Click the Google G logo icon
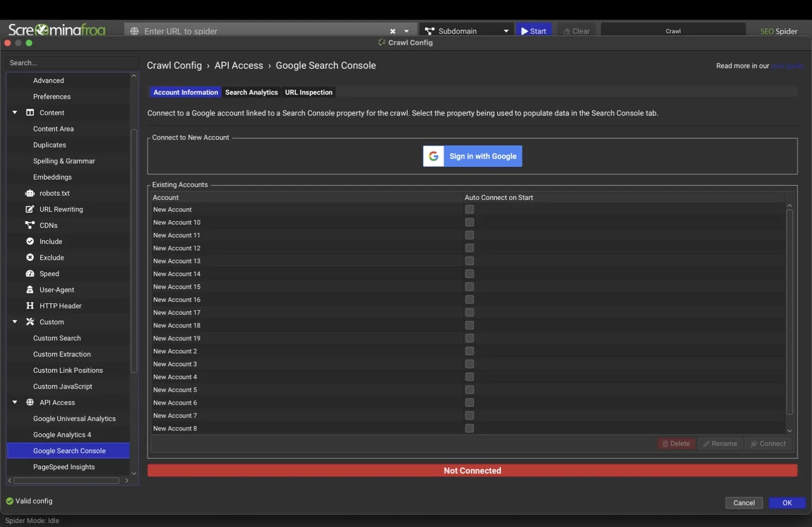This screenshot has height=527, width=812. coord(434,156)
